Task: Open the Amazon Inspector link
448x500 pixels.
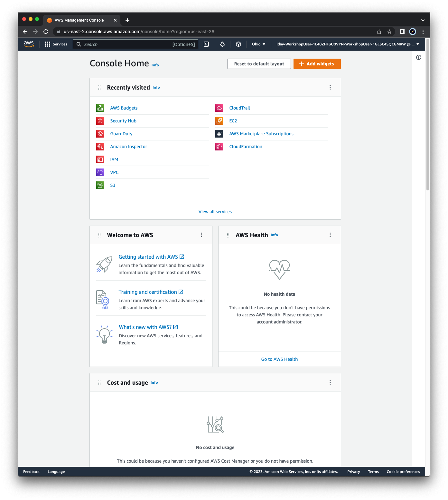Action: pyautogui.click(x=129, y=147)
